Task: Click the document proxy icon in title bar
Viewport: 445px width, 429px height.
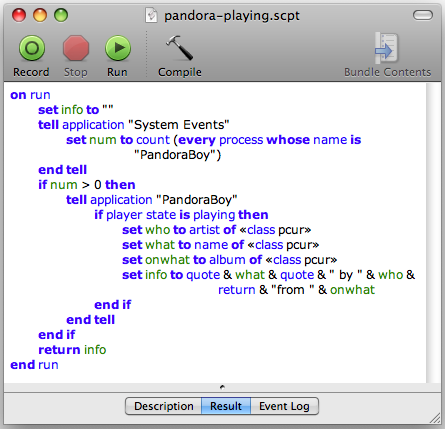Action: point(151,15)
